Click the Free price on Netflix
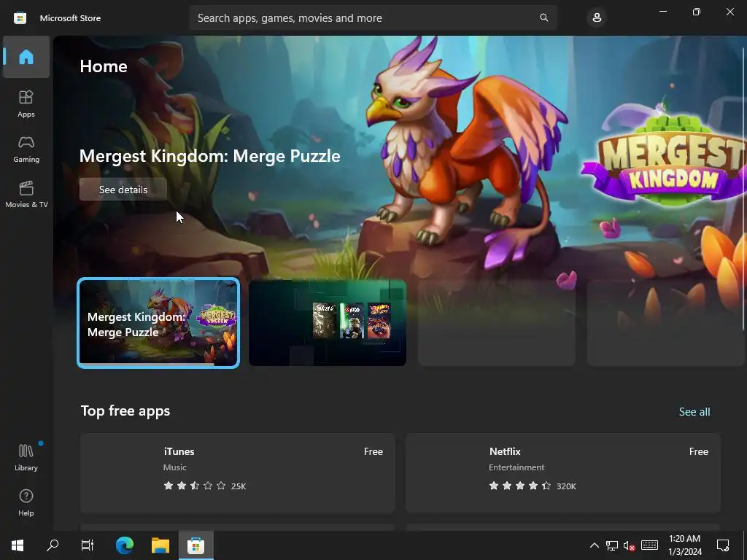 (698, 451)
